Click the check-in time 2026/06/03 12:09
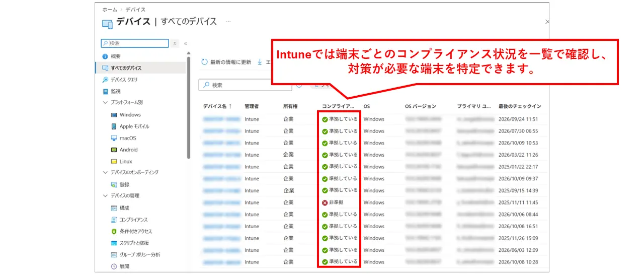644x274 pixels. click(x=518, y=250)
